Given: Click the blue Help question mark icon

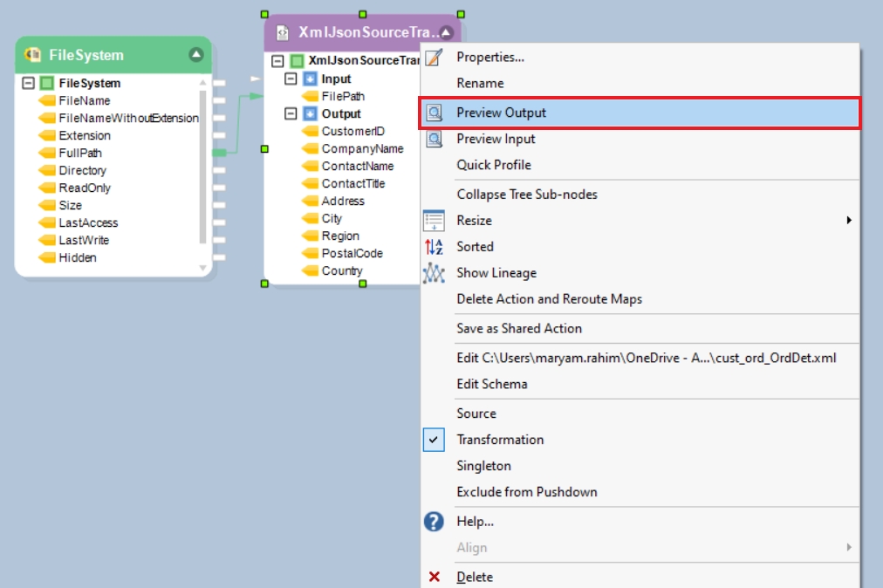Looking at the screenshot, I should coord(434,522).
